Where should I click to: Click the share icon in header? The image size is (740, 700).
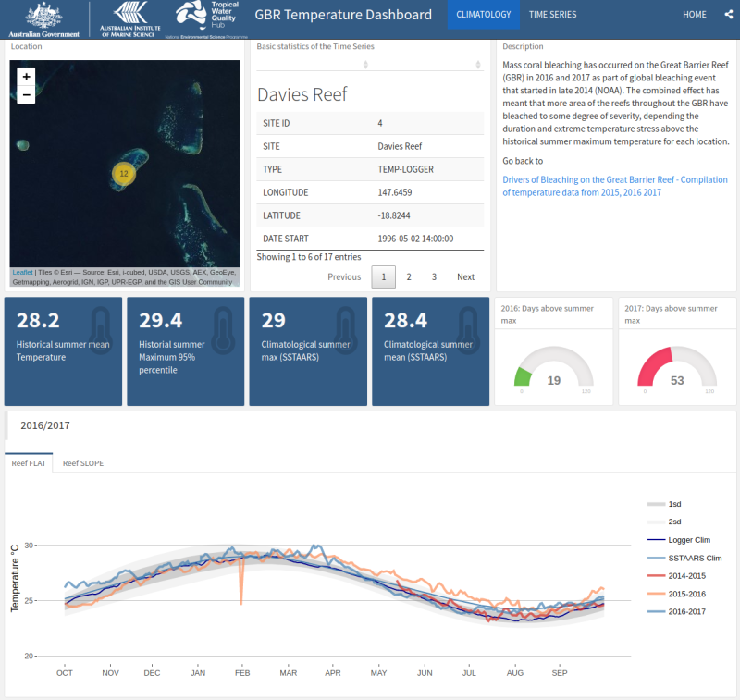coord(729,14)
